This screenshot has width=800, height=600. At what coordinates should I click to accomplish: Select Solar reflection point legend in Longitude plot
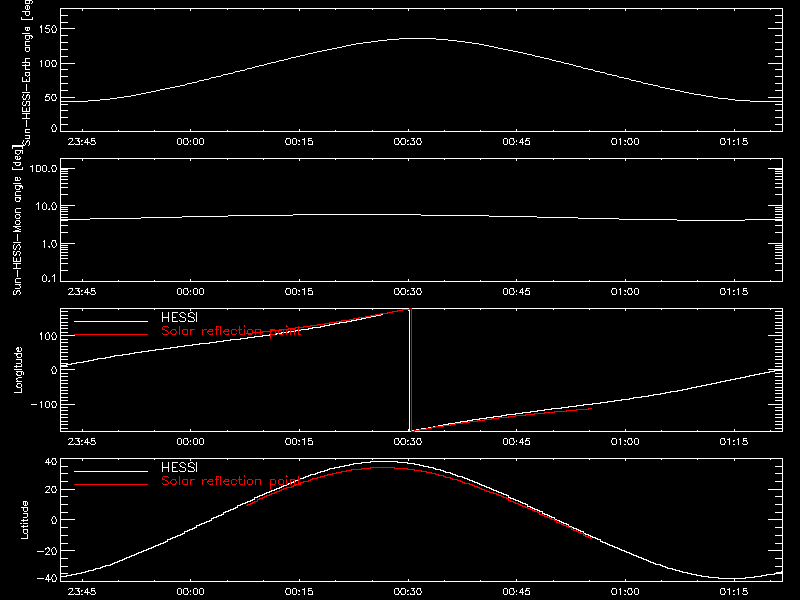pyautogui.click(x=231, y=331)
